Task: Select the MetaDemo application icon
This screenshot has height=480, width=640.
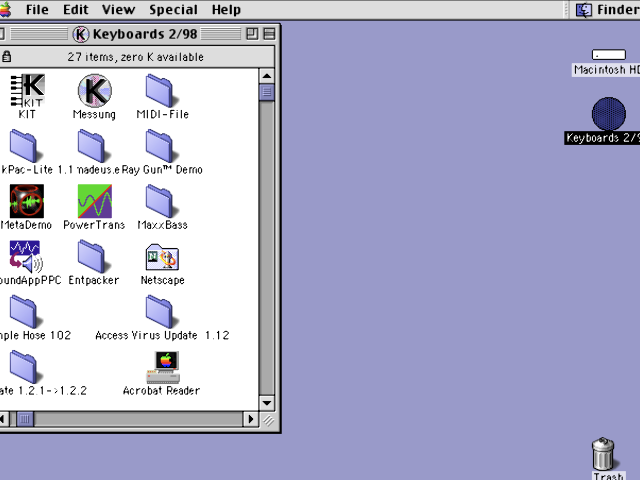Action: tap(27, 201)
